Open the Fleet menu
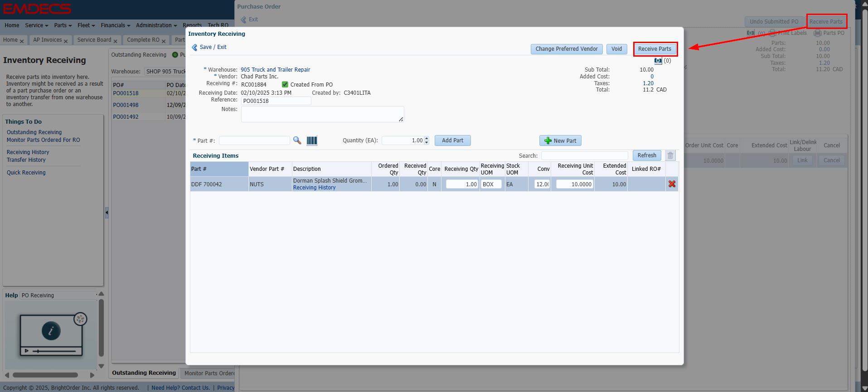Screen dimensions: 868x392 (86, 25)
